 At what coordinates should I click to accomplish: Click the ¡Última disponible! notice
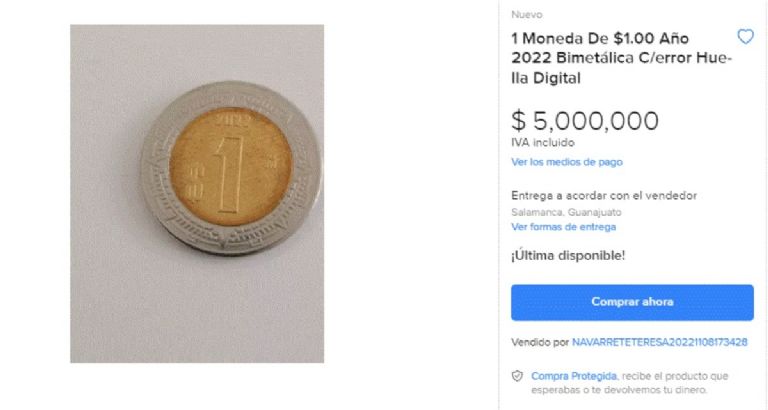(x=568, y=255)
